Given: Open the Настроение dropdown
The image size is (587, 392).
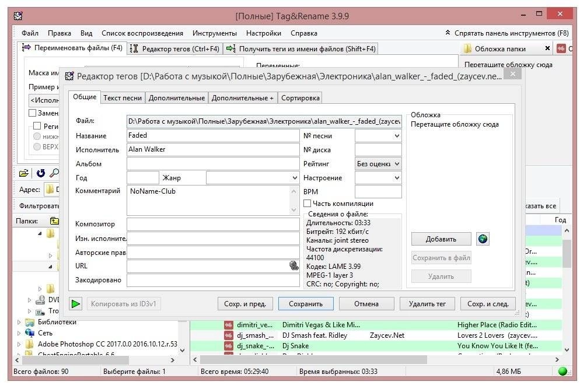Looking at the screenshot, I should tap(397, 177).
